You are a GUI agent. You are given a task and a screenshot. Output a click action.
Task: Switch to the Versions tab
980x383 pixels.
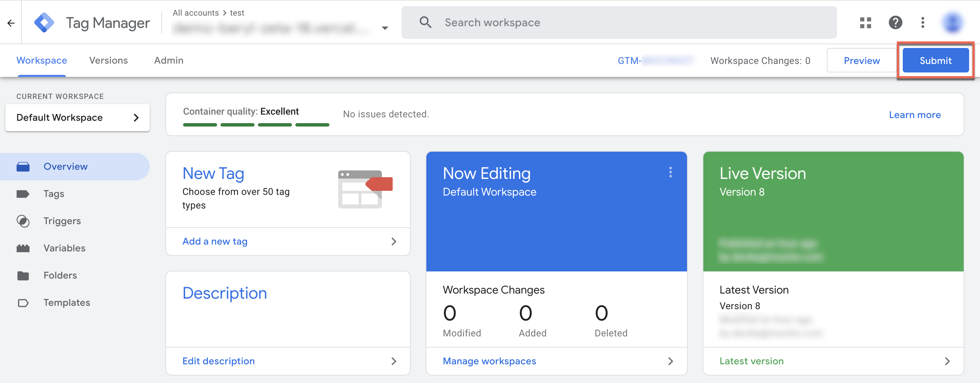[108, 60]
